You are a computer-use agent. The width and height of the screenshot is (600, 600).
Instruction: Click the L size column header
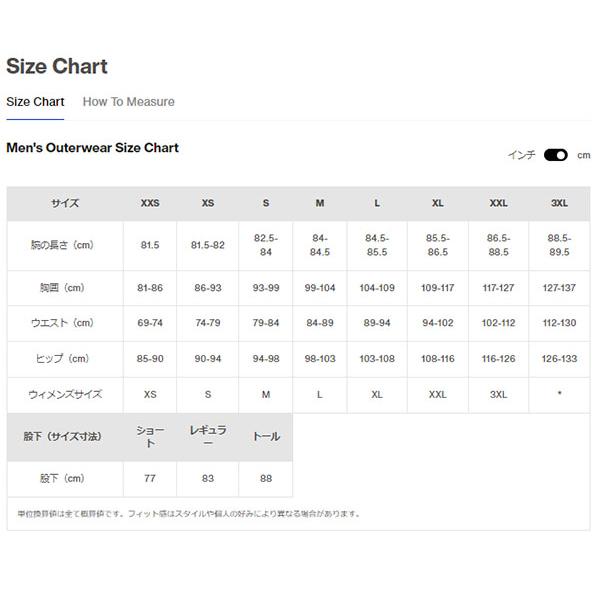pyautogui.click(x=377, y=203)
